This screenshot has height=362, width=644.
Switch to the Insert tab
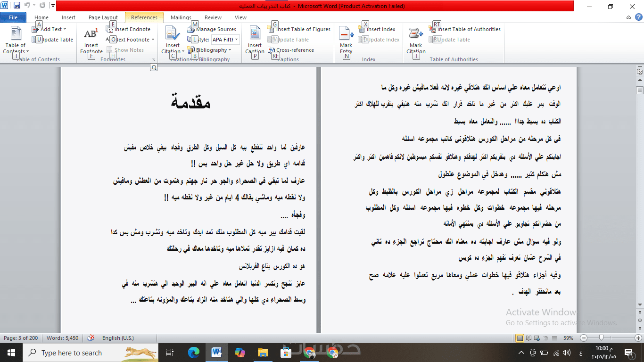click(x=68, y=17)
